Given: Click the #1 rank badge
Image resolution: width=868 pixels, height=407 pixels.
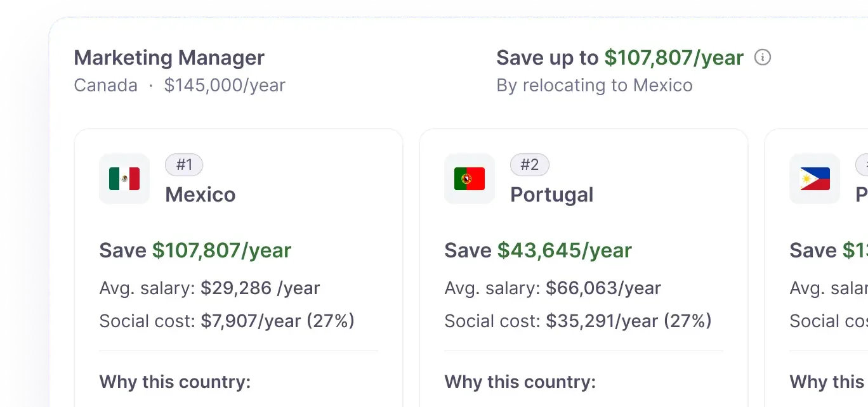Looking at the screenshot, I should (184, 165).
